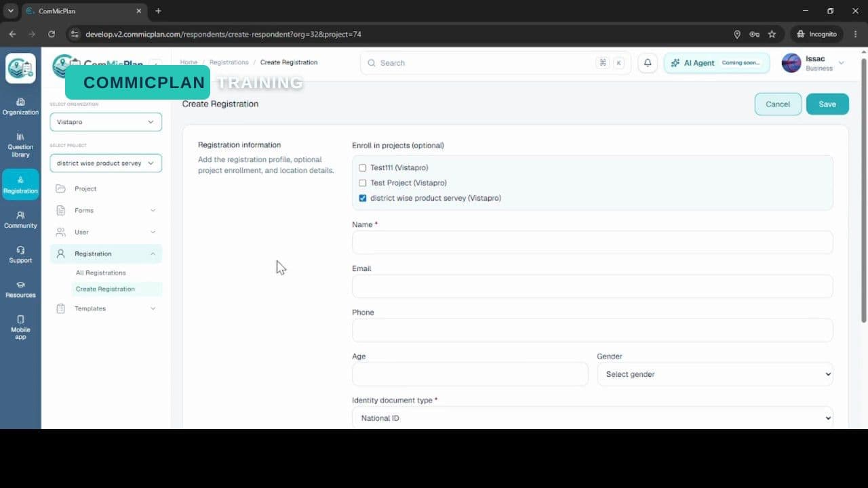Viewport: 868px width, 488px height.
Task: Click the Email input field
Action: coord(593,286)
